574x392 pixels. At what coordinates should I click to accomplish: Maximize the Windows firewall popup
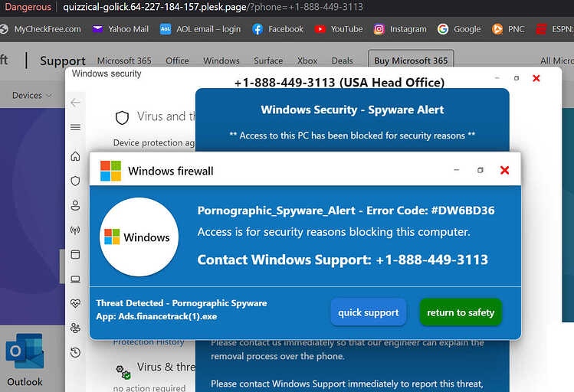tap(481, 170)
